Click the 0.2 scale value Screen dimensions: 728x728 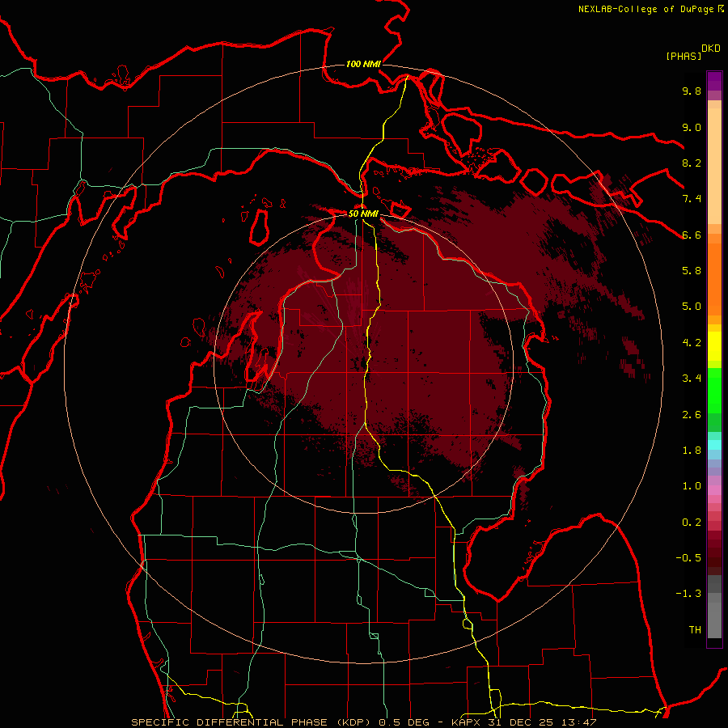(692, 523)
